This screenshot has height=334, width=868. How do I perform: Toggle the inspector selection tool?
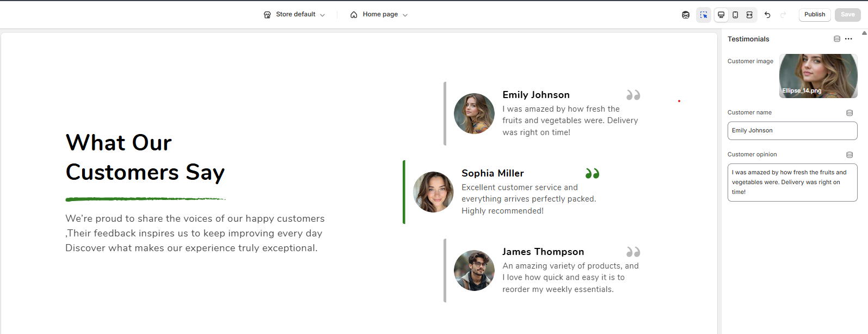[x=704, y=15]
